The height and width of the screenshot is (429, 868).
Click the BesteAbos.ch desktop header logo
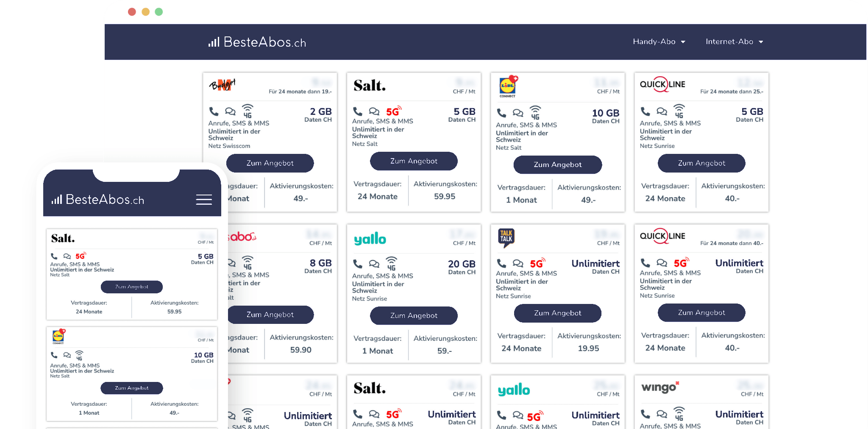[257, 42]
